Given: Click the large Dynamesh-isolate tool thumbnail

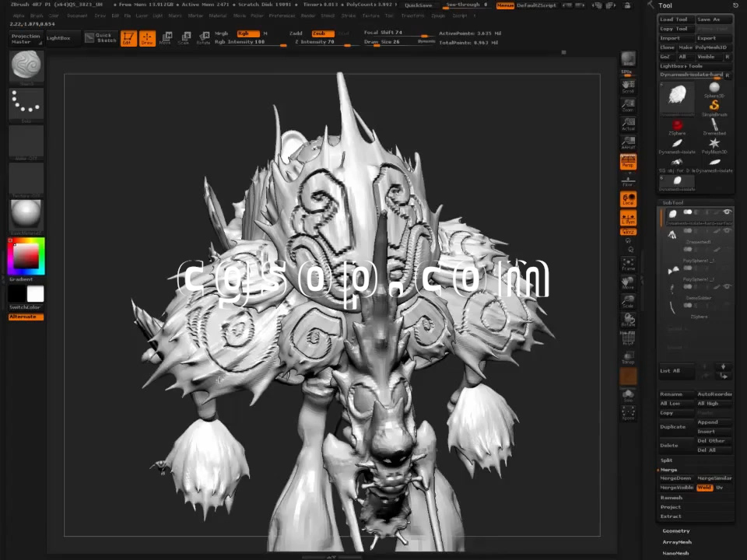Looking at the screenshot, I should [677, 98].
